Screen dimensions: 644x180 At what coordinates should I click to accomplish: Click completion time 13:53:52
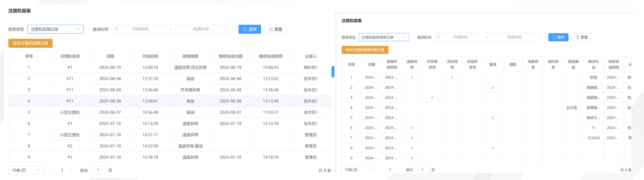click(270, 79)
